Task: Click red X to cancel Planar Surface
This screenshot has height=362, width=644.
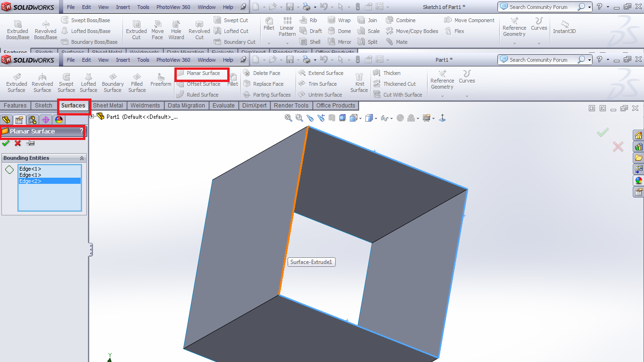Action: [x=18, y=143]
